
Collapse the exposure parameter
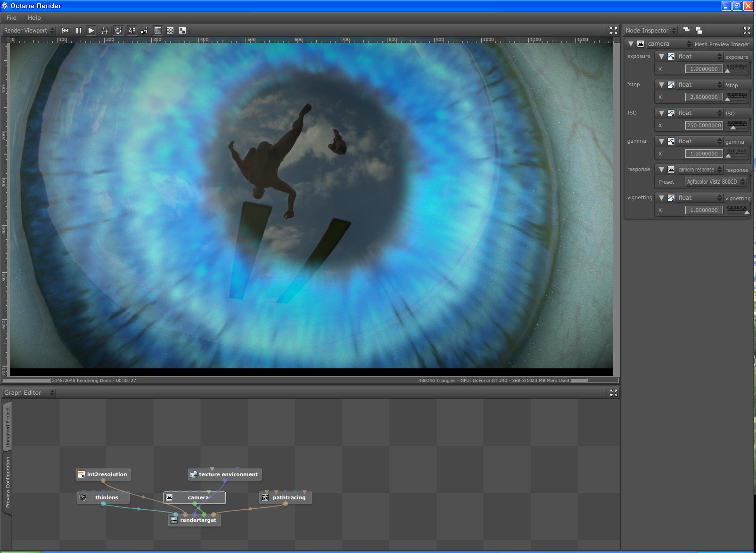[661, 57]
